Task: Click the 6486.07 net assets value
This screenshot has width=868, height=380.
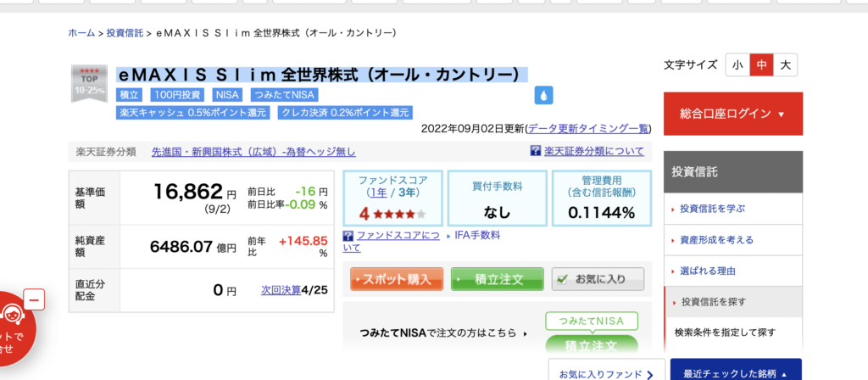Action: click(181, 247)
